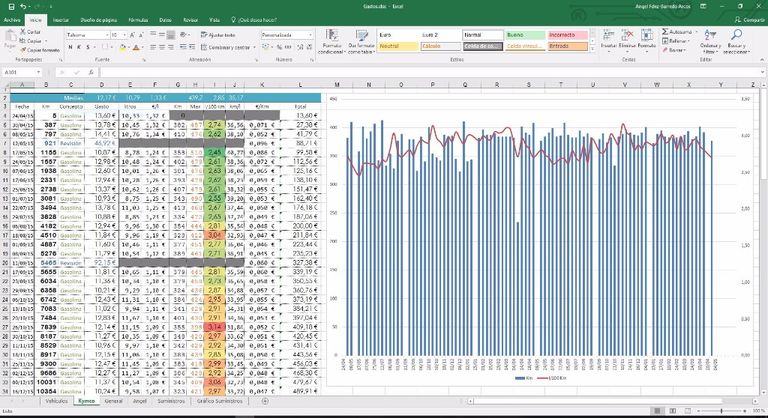Toggle bold formatting with N button
The height and width of the screenshot is (418, 768).
point(71,46)
